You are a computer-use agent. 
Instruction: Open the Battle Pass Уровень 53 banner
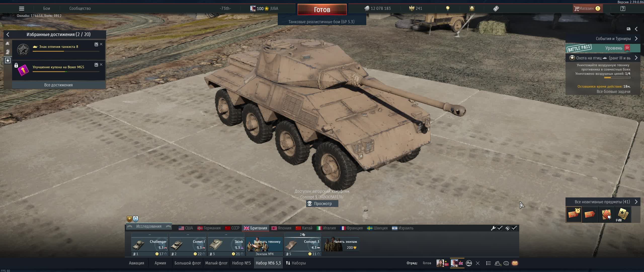coord(603,48)
